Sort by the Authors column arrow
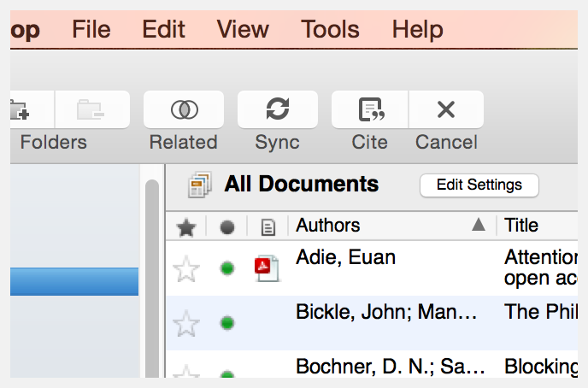Image resolution: width=588 pixels, height=388 pixels. [x=479, y=225]
